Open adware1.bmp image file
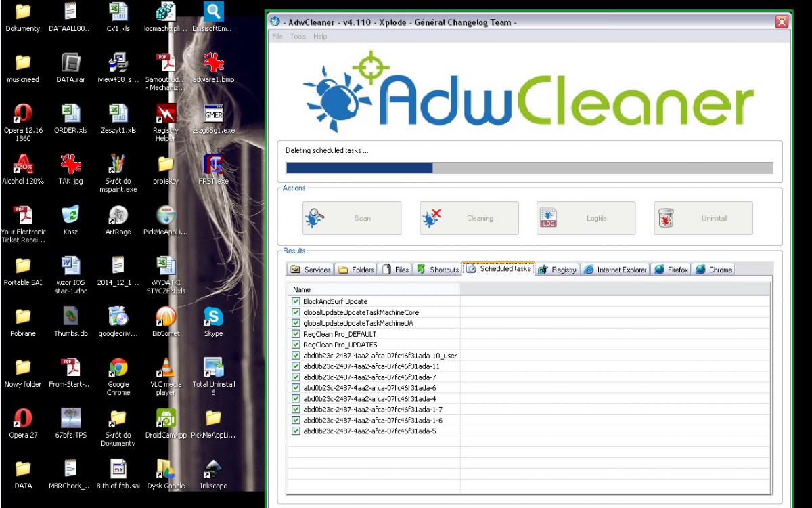 point(214,63)
